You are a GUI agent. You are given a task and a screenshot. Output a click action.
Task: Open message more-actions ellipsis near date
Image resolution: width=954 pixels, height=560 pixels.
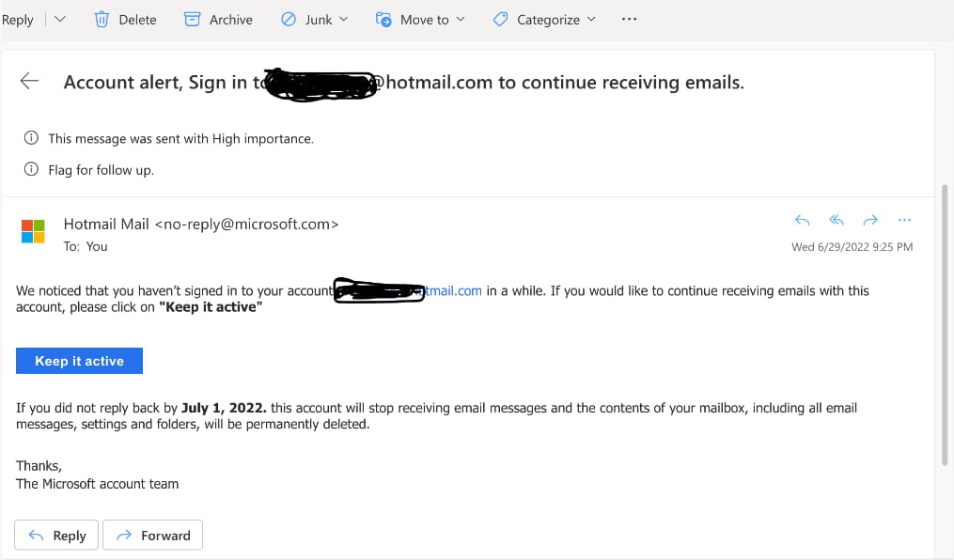point(904,220)
